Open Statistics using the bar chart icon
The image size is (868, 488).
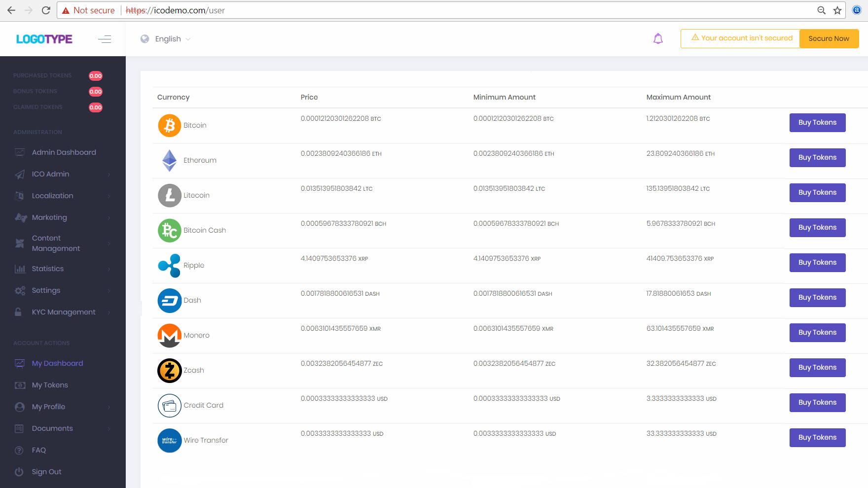pos(19,268)
